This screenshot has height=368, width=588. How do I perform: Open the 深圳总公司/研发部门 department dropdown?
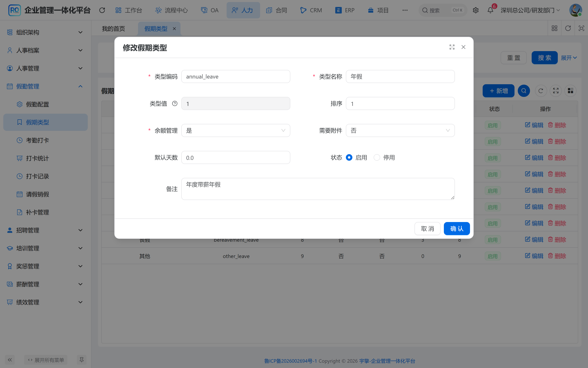530,10
